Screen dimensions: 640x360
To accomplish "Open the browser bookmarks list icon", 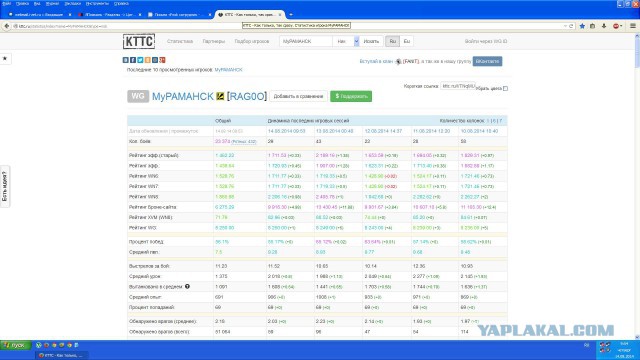I will point(593,26).
